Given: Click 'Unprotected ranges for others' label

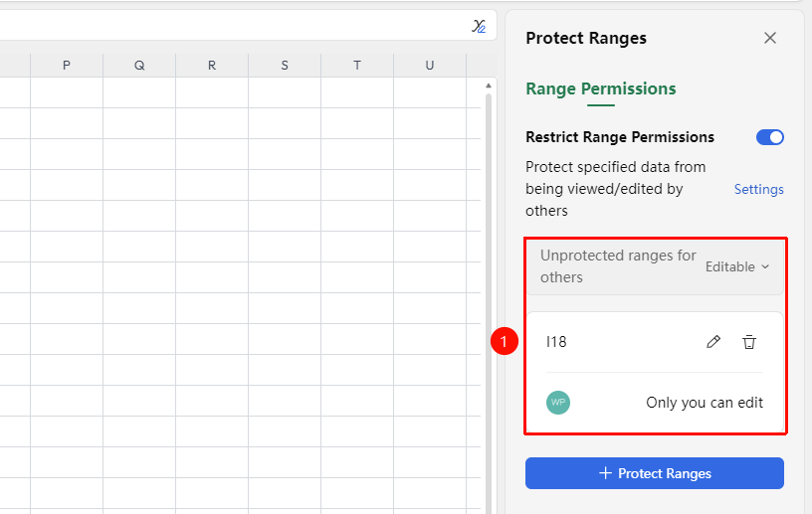Looking at the screenshot, I should pyautogui.click(x=618, y=266).
